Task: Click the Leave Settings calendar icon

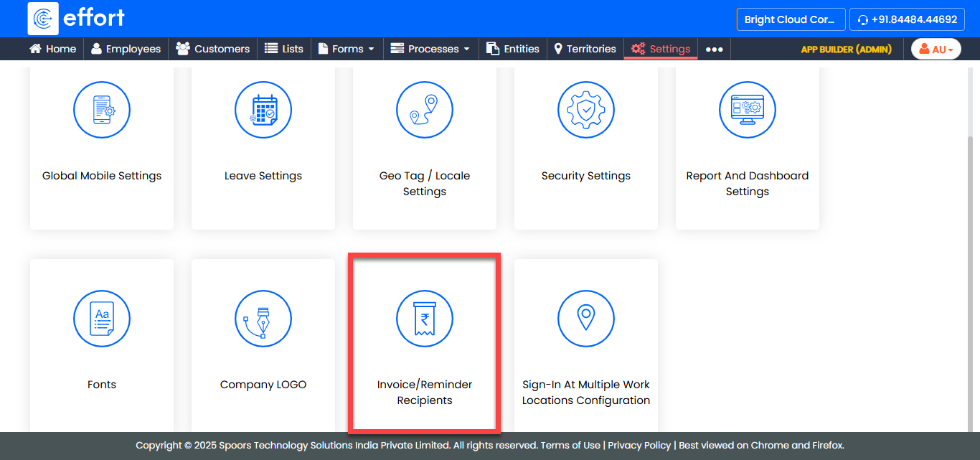Action: 263,110
